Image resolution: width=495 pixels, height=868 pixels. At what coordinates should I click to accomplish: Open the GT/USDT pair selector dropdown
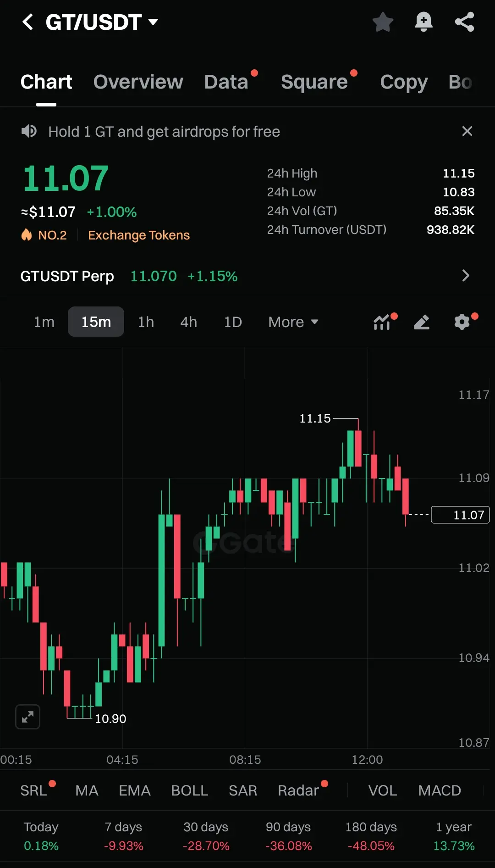coord(102,22)
